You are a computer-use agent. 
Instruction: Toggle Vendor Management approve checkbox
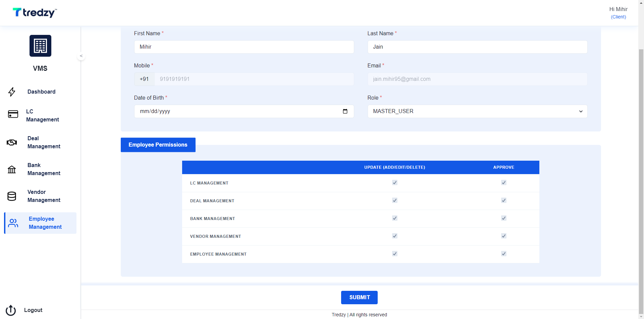click(504, 236)
